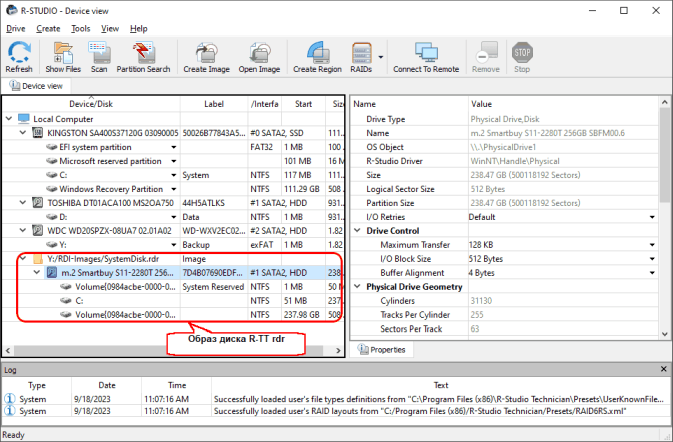673x442 pixels.
Task: Click the RAID layouts log entry text
Action: tap(420, 411)
